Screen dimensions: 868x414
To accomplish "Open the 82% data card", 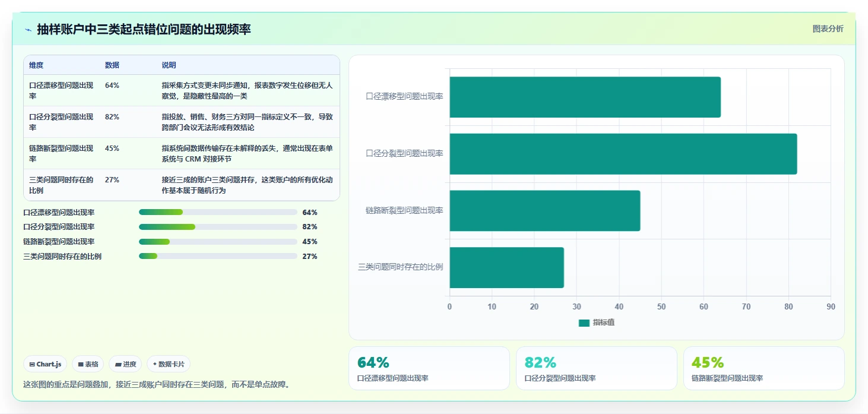I will tap(597, 368).
